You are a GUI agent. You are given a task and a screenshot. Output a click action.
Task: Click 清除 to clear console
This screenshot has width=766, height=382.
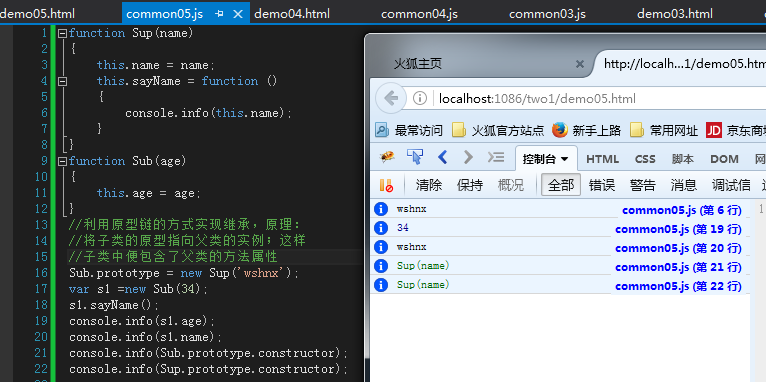[429, 185]
